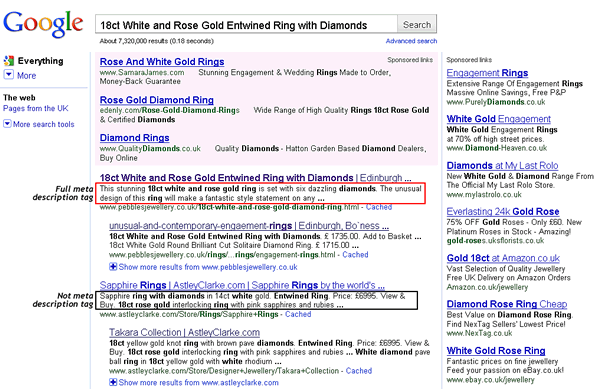Open Sapphire Rings AstleyClarke.com result

click(x=242, y=285)
